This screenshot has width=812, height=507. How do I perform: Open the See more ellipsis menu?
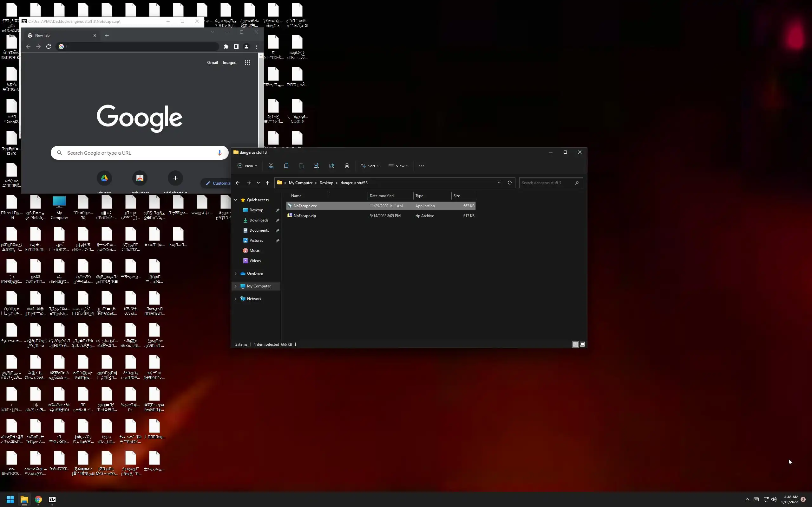(422, 166)
